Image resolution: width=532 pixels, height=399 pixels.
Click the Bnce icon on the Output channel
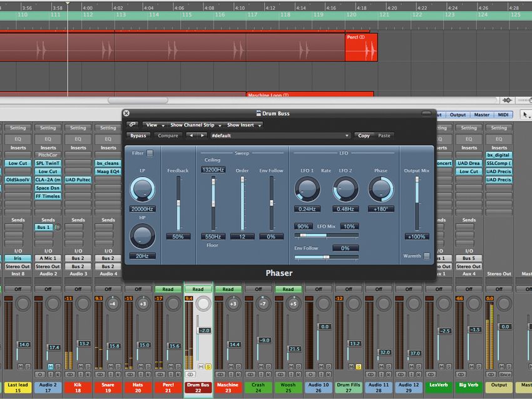505,374
